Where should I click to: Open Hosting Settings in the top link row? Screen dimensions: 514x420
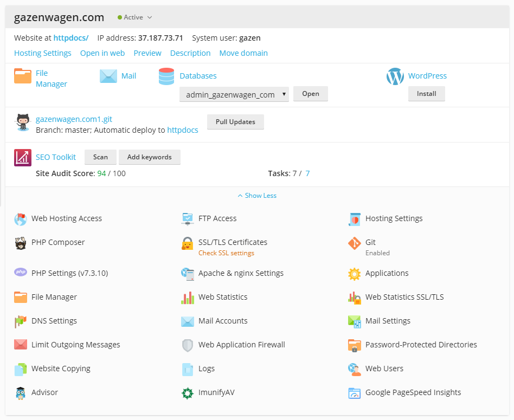(43, 53)
